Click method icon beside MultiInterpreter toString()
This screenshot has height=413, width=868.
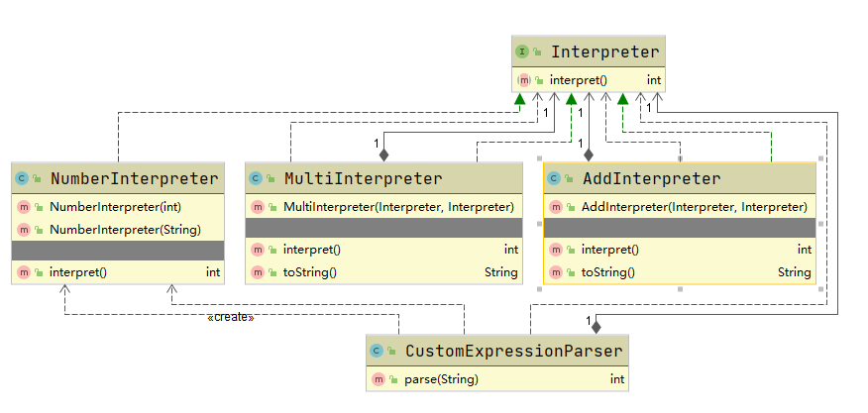pos(257,272)
